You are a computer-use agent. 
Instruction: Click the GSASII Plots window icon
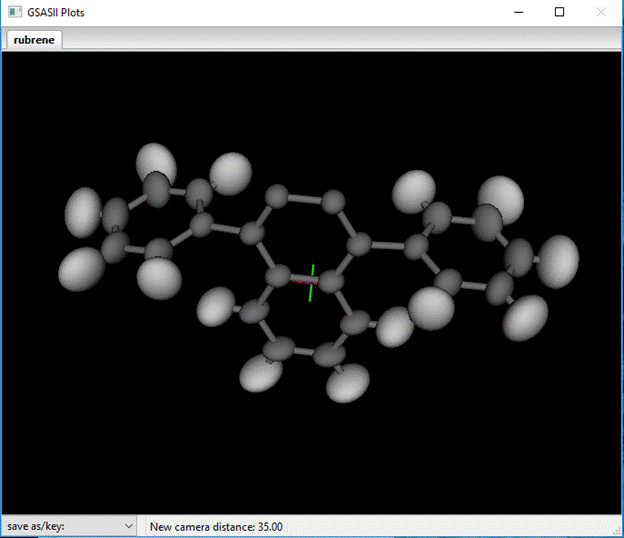(x=13, y=12)
